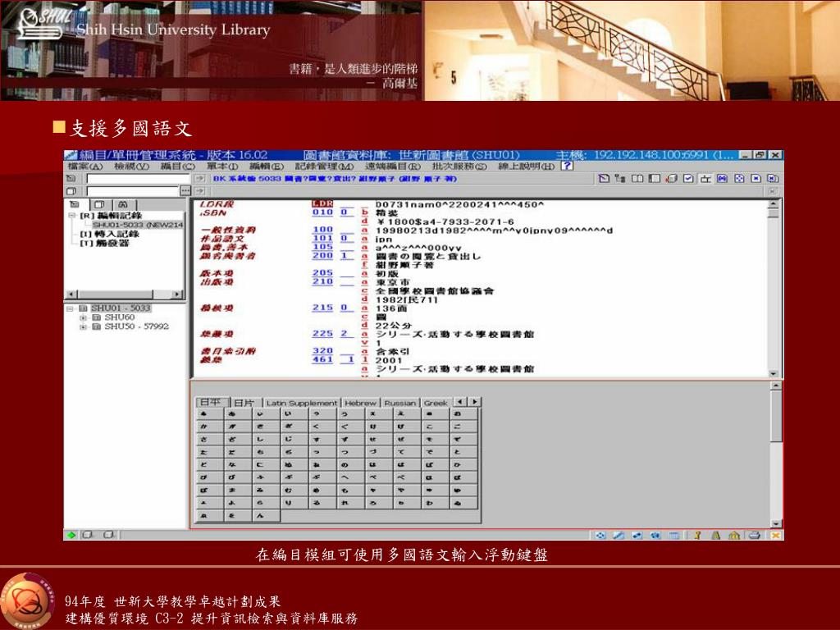Select the Hebrew keyboard tab
Screen dimensions: 840x630
361,403
